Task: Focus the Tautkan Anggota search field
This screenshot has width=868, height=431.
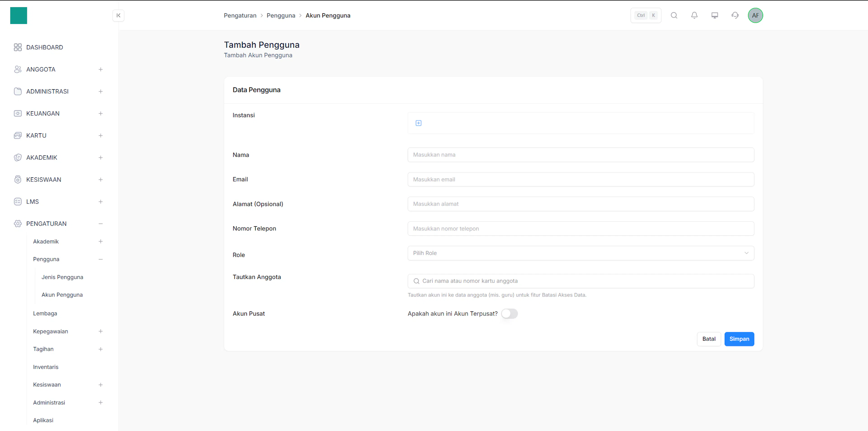Action: (x=580, y=281)
